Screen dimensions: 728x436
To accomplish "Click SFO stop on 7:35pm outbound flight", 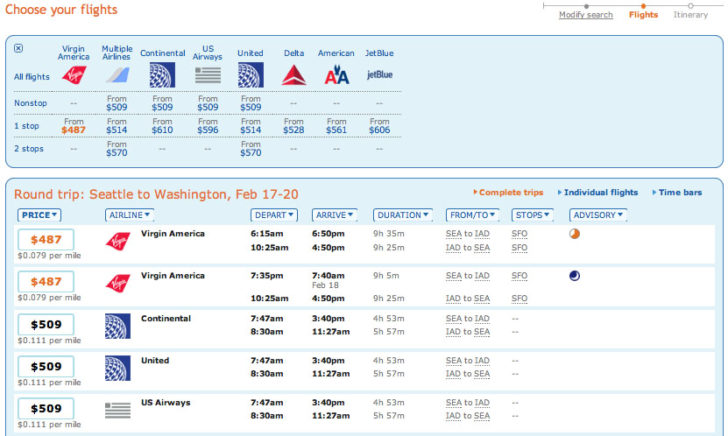I will click(x=520, y=276).
